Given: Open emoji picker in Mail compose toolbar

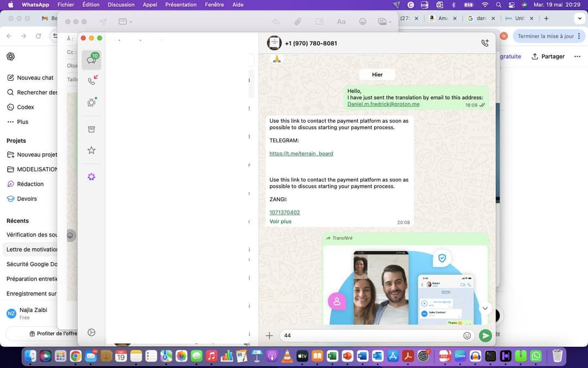Looking at the screenshot, I should (363, 22).
